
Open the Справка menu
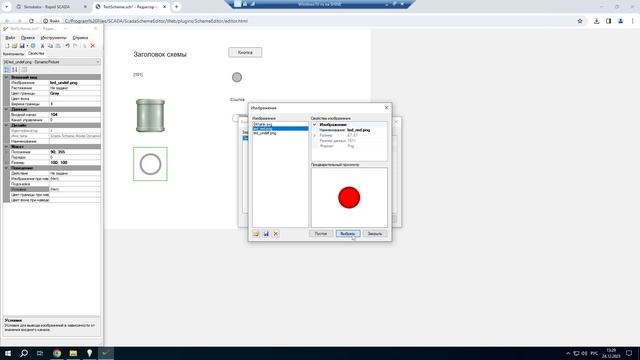coord(80,38)
